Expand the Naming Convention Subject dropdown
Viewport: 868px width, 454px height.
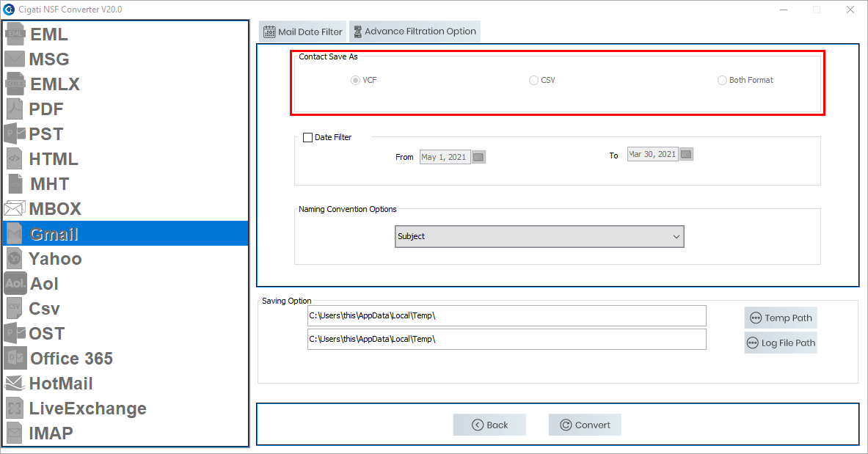point(540,236)
